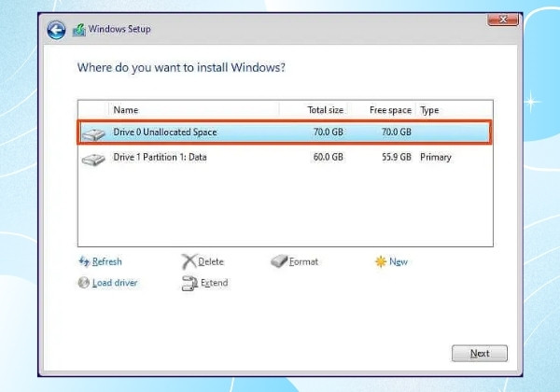Screen dimensions: 560x392
Task: Click the Drive 0 disk icon
Action: [93, 134]
